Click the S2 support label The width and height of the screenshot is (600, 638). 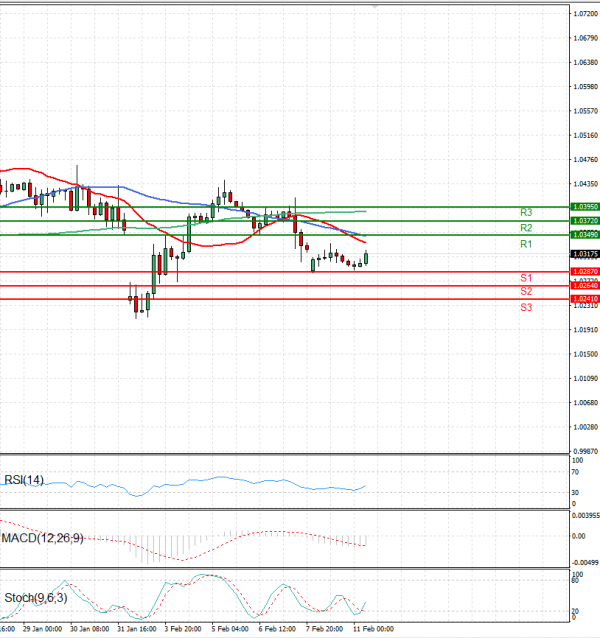point(525,291)
